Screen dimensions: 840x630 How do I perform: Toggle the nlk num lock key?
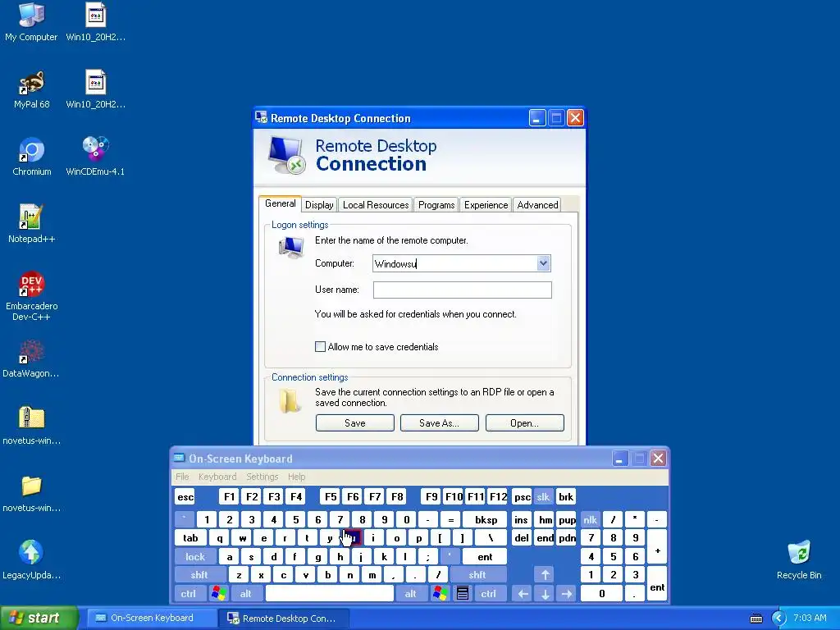tap(591, 519)
